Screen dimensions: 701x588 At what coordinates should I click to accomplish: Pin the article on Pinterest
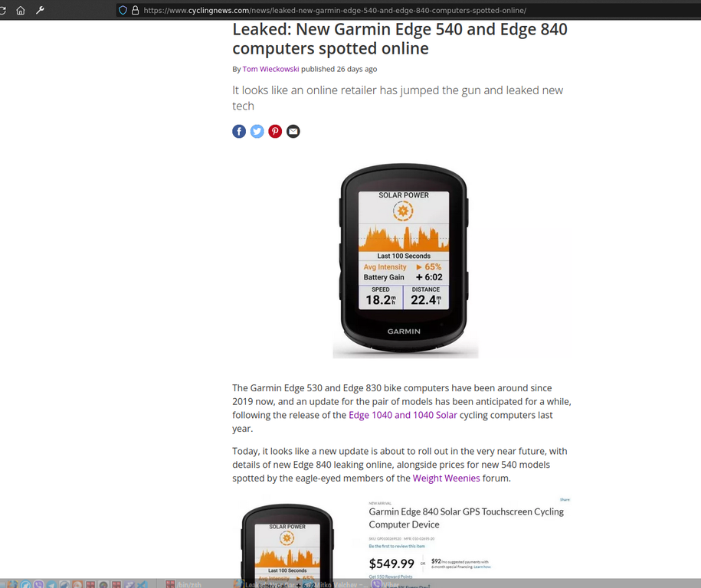(x=275, y=132)
